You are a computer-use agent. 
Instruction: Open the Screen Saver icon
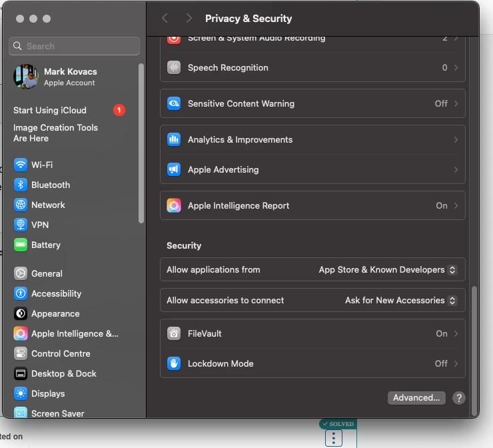tap(21, 413)
